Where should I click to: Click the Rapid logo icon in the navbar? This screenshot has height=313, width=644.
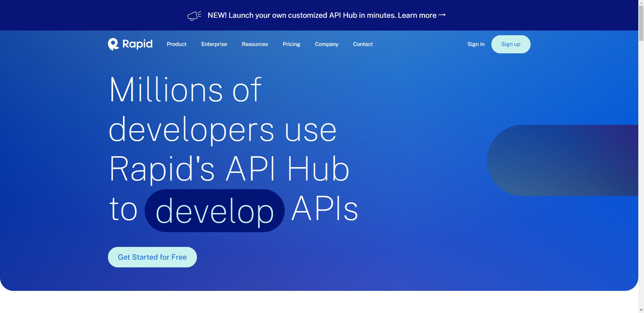(113, 44)
